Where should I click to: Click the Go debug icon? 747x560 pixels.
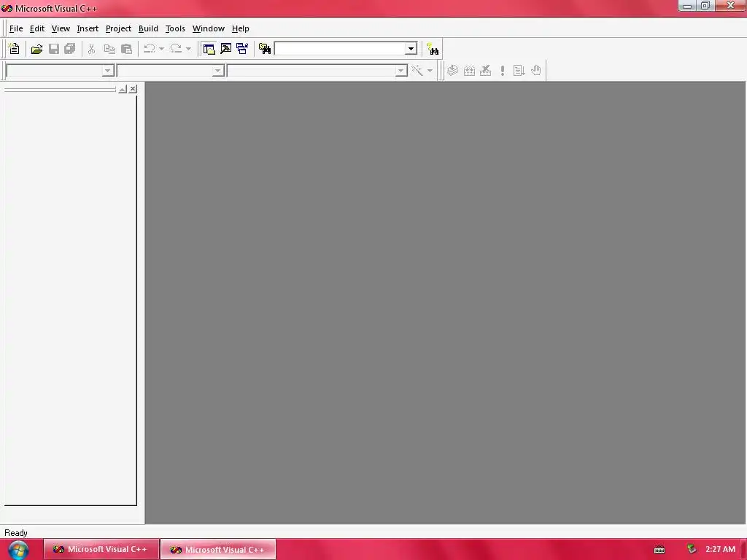[519, 71]
